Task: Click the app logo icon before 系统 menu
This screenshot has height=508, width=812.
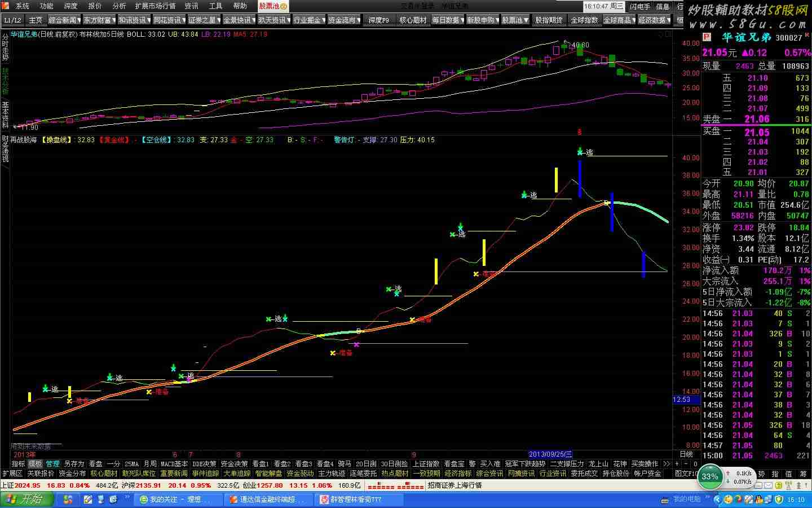Action: (6, 6)
